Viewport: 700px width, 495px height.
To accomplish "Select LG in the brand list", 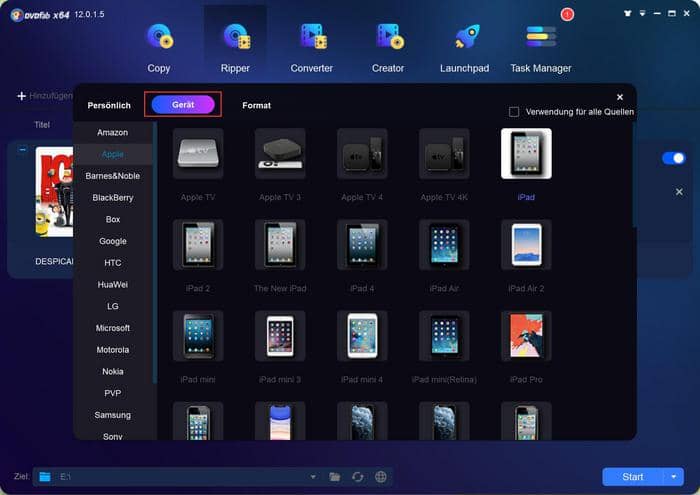I will point(112,306).
